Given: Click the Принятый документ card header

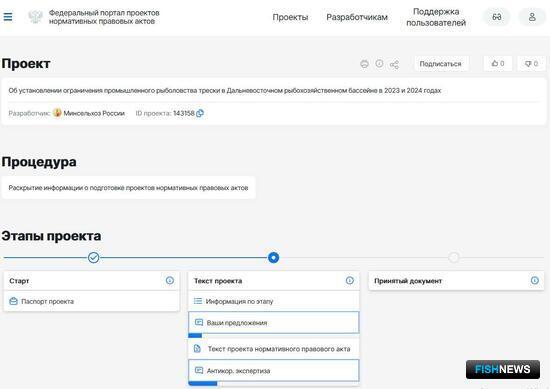Looking at the screenshot, I should tap(456, 281).
